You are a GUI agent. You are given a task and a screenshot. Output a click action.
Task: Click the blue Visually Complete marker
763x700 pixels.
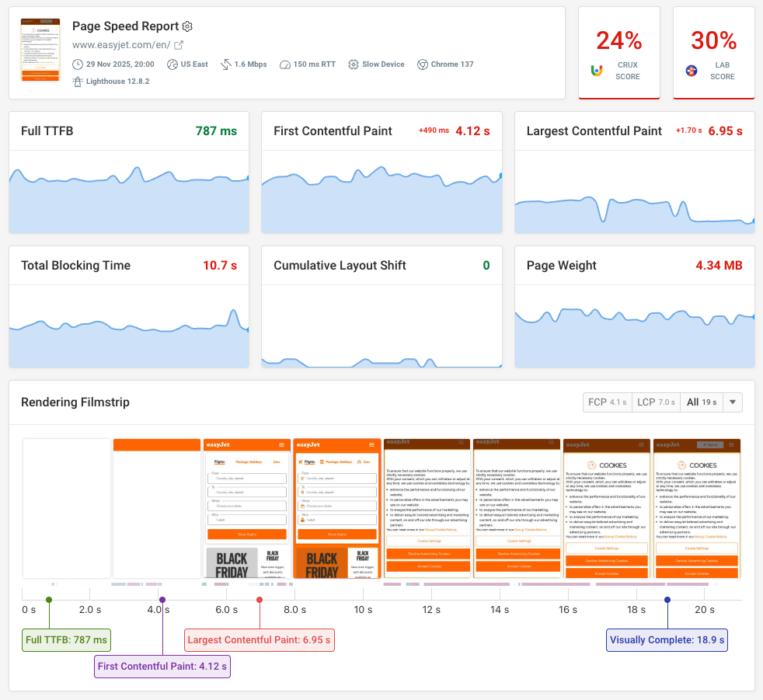666,599
